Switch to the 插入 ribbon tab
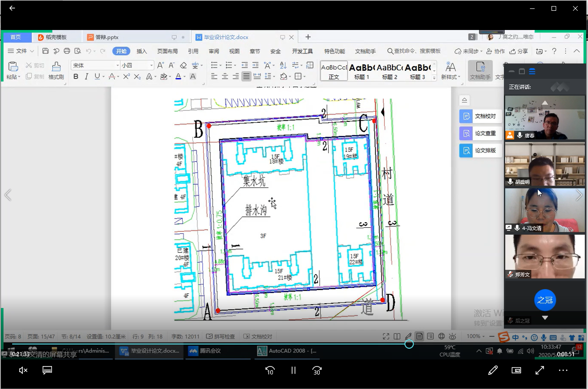 (141, 51)
